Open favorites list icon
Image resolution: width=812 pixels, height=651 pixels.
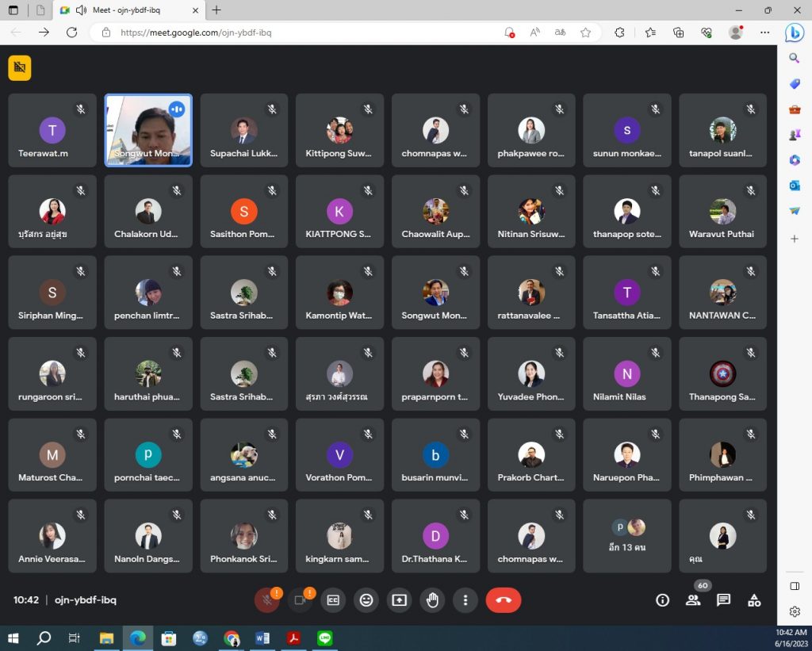650,33
